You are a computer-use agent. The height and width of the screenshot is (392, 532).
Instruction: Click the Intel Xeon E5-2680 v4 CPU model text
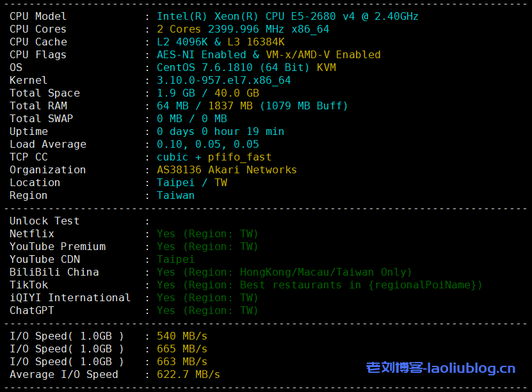tap(287, 16)
